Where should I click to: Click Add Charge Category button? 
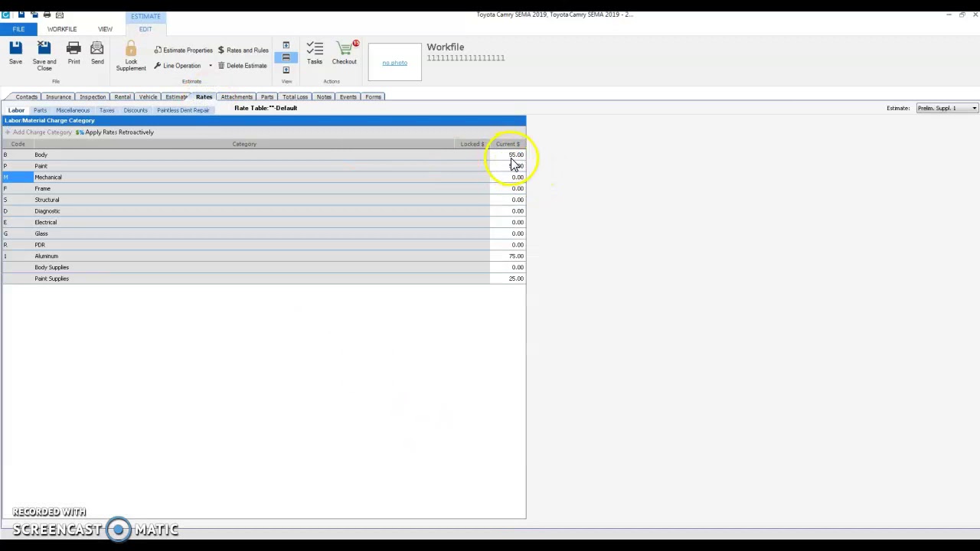tap(38, 132)
